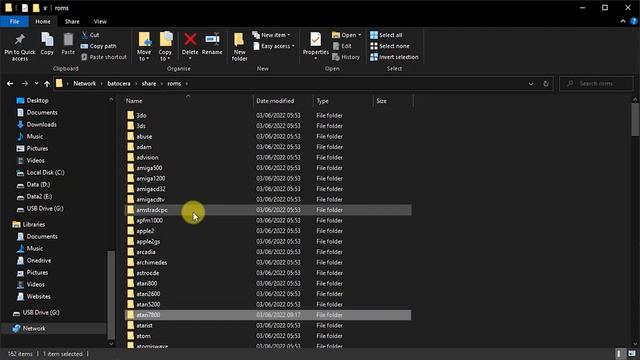The height and width of the screenshot is (360, 640).
Task: Select the abuse folder
Action: 268,136
